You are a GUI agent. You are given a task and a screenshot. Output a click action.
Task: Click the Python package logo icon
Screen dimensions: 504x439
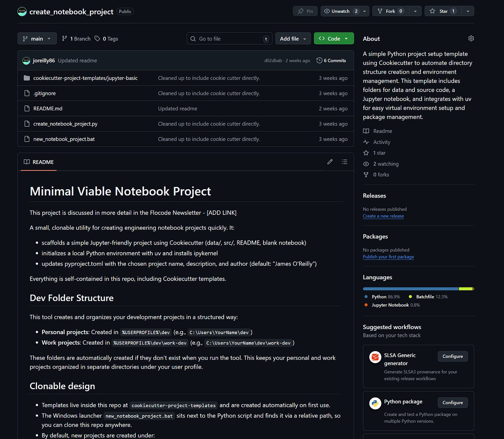pos(375,403)
